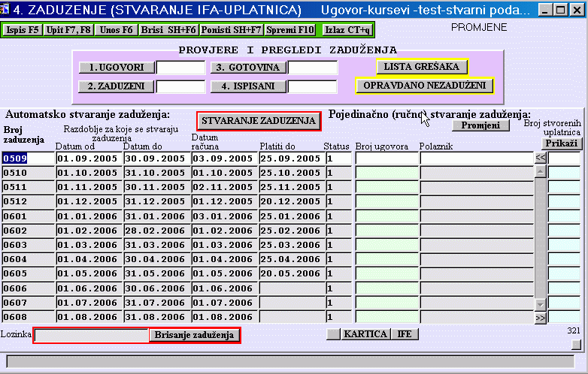Click Status field of row 0509
Screen dimensions: 588x374
[338, 158]
